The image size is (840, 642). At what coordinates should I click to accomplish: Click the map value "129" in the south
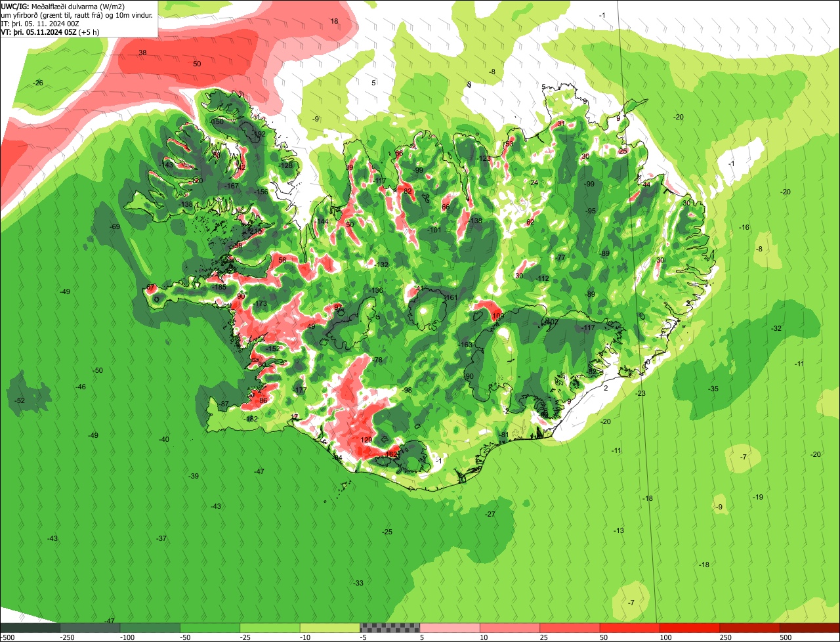tap(367, 440)
